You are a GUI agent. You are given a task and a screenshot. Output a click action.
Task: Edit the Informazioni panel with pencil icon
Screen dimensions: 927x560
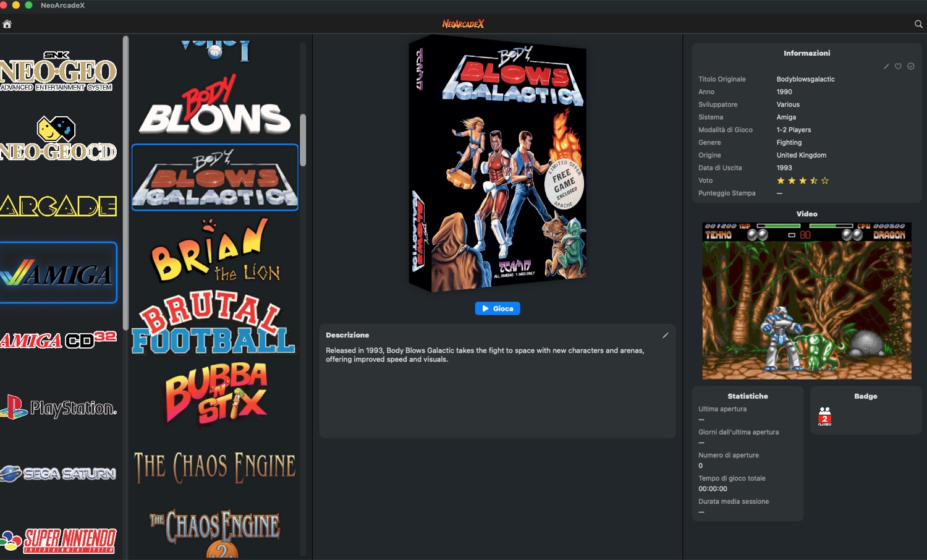[x=886, y=66]
